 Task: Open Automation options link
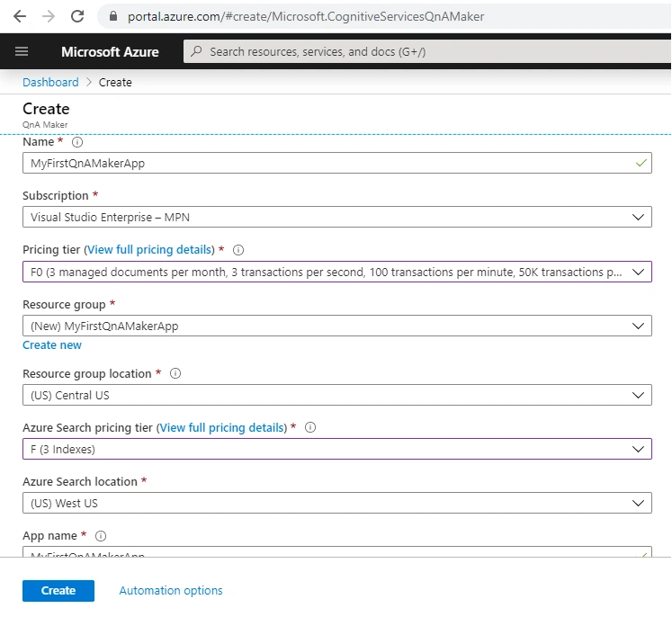[x=171, y=590]
